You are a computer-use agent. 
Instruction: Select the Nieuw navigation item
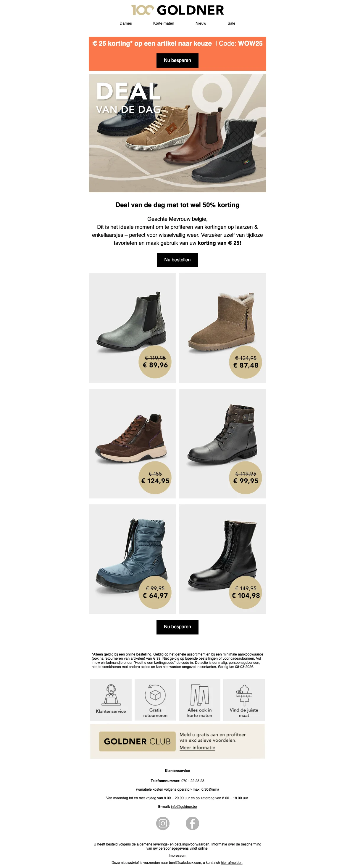(201, 23)
